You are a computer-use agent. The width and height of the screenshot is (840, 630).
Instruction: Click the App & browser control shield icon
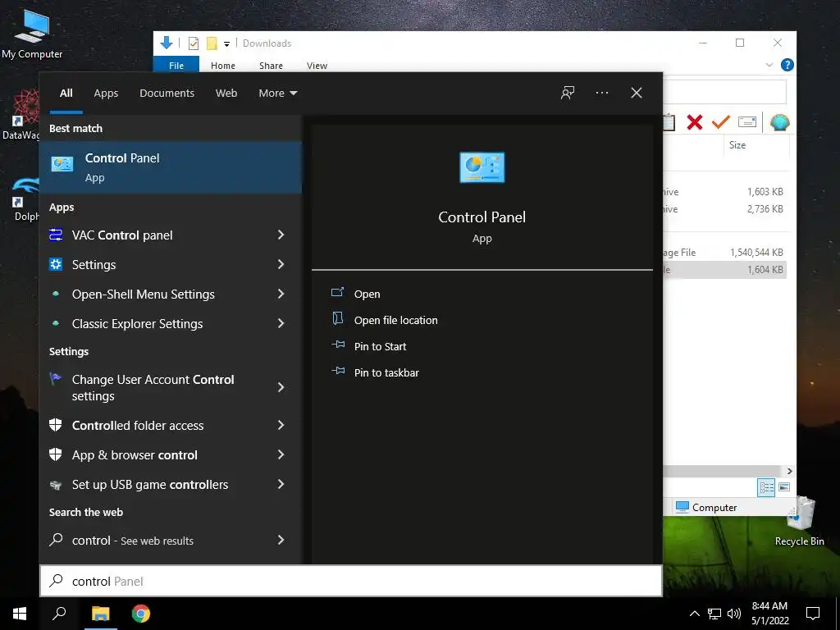pos(56,454)
